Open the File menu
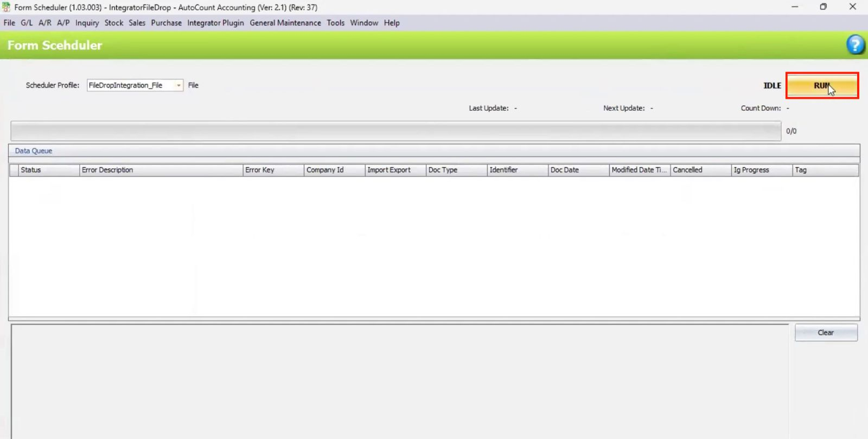This screenshot has height=439, width=868. coord(9,23)
